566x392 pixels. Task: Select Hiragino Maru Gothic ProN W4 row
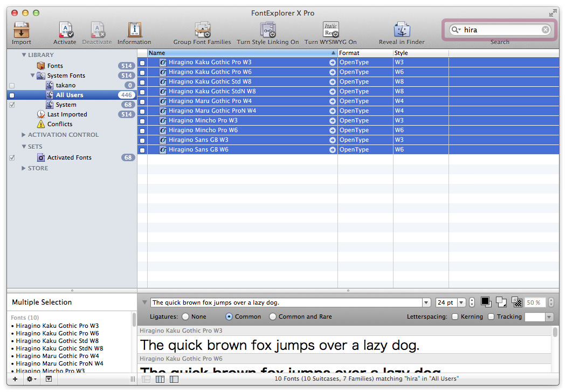pos(348,111)
